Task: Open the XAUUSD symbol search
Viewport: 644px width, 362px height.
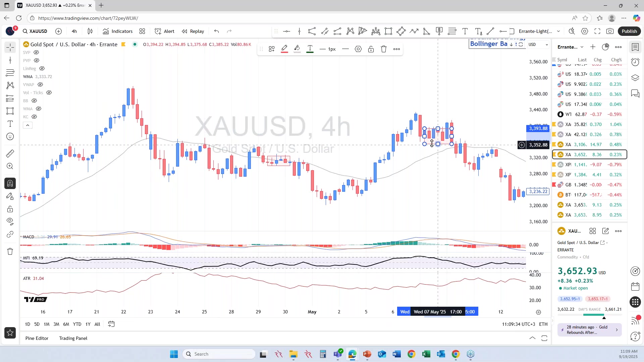Action: (35, 31)
